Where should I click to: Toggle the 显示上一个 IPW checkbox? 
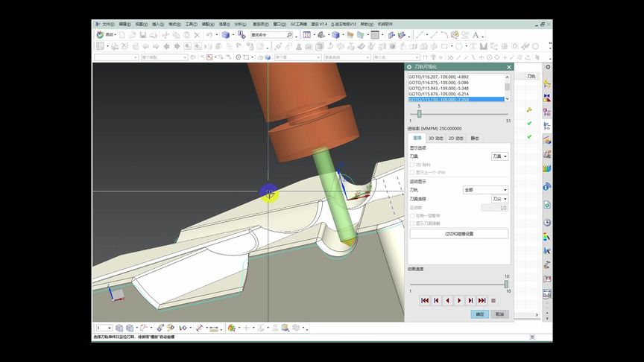tap(412, 172)
